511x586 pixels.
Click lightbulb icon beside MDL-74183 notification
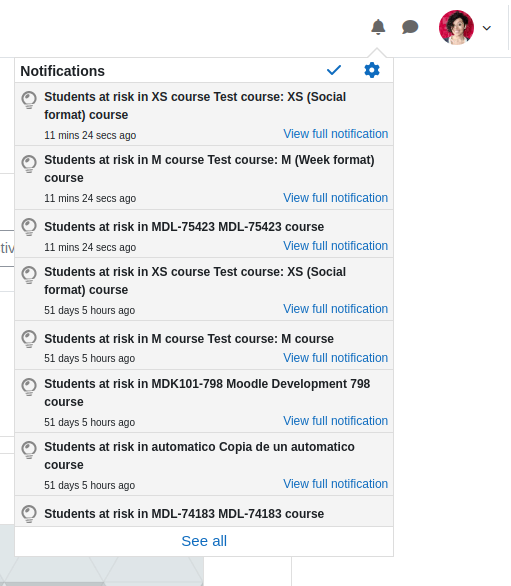tap(29, 514)
